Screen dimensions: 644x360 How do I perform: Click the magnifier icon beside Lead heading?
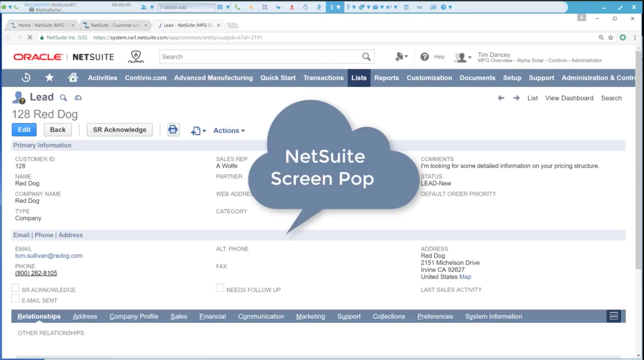pos(63,98)
